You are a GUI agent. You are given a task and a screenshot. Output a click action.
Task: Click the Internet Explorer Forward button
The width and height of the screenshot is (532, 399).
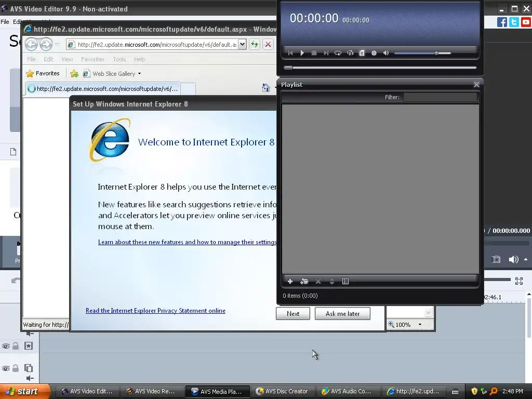point(46,44)
